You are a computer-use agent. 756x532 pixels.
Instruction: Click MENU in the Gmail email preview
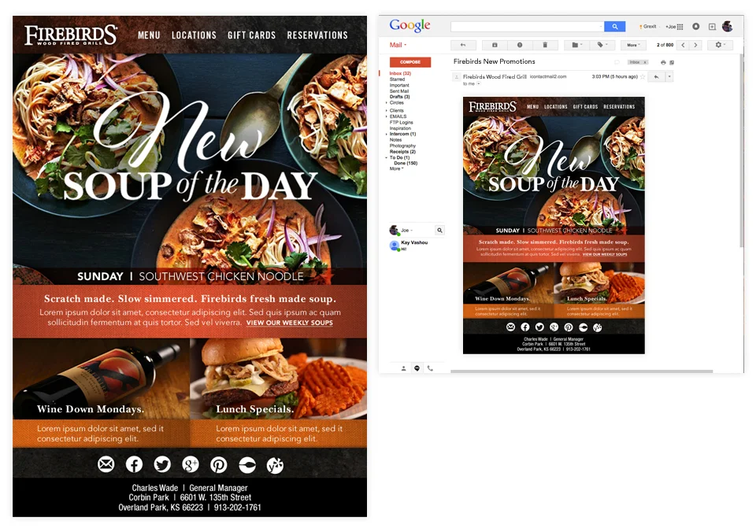point(533,106)
